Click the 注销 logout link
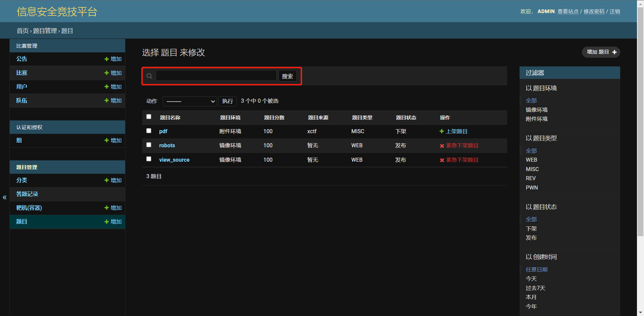This screenshot has width=644, height=316. pyautogui.click(x=615, y=11)
